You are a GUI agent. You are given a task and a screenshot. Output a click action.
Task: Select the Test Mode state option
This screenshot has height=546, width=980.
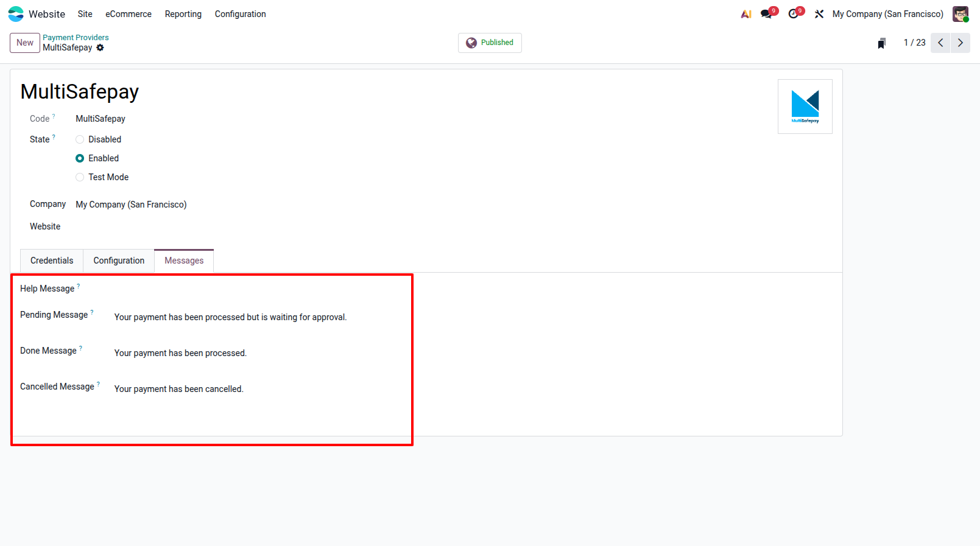(x=80, y=177)
